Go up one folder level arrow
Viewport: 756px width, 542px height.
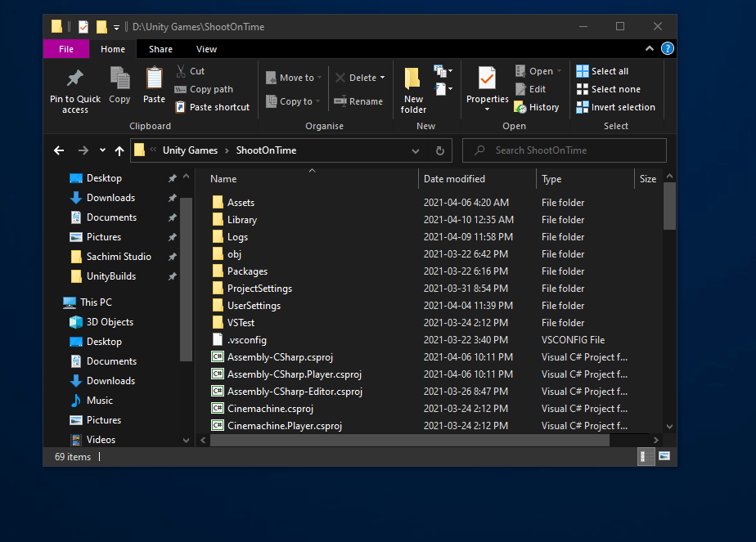[119, 150]
